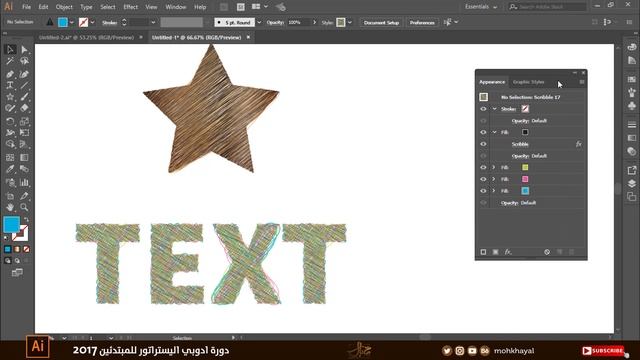Open the Effect menu
This screenshot has width=640, height=360.
(x=131, y=7)
